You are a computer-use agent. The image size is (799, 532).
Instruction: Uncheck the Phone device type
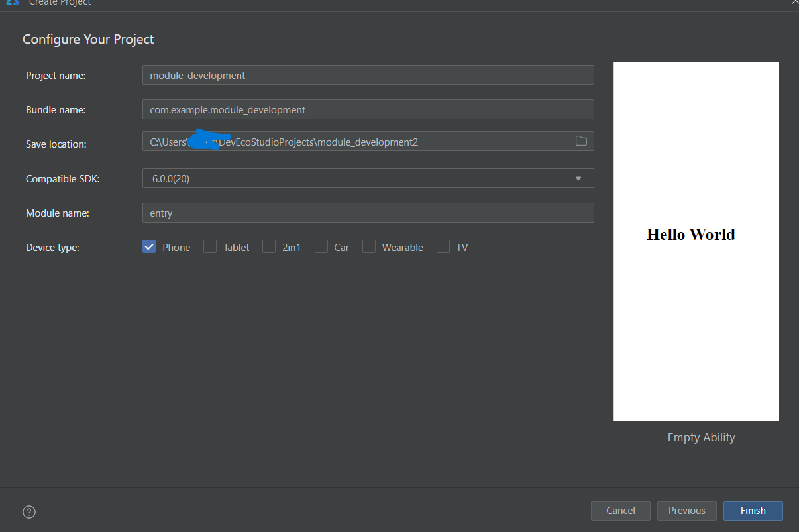point(149,247)
